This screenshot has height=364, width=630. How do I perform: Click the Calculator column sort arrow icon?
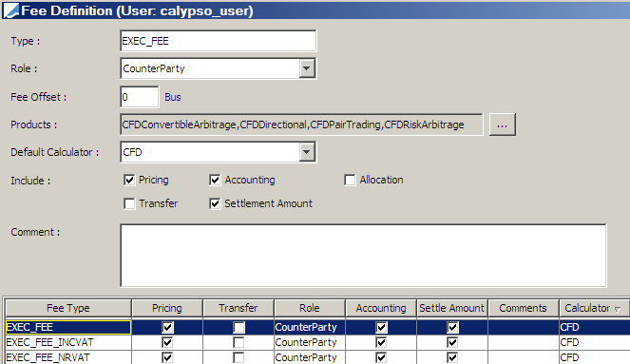(618, 310)
